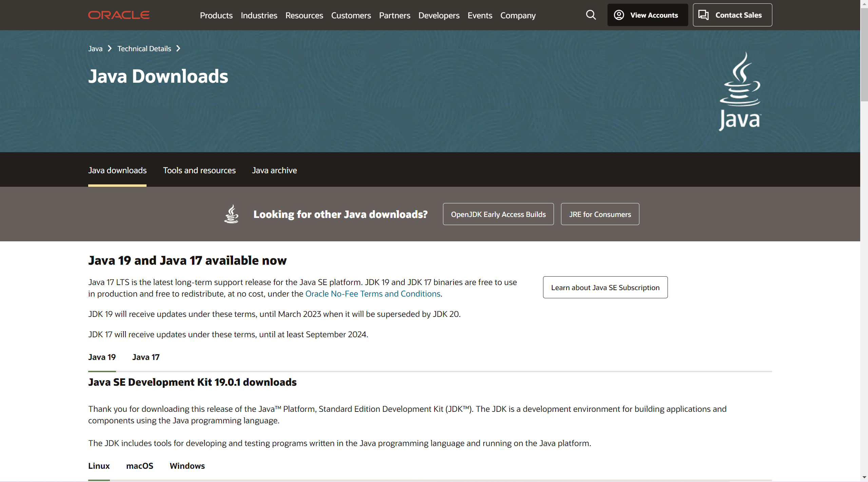This screenshot has height=482, width=868.
Task: Open Oracle No-Fee Terms and Conditions link
Action: pyautogui.click(x=373, y=294)
